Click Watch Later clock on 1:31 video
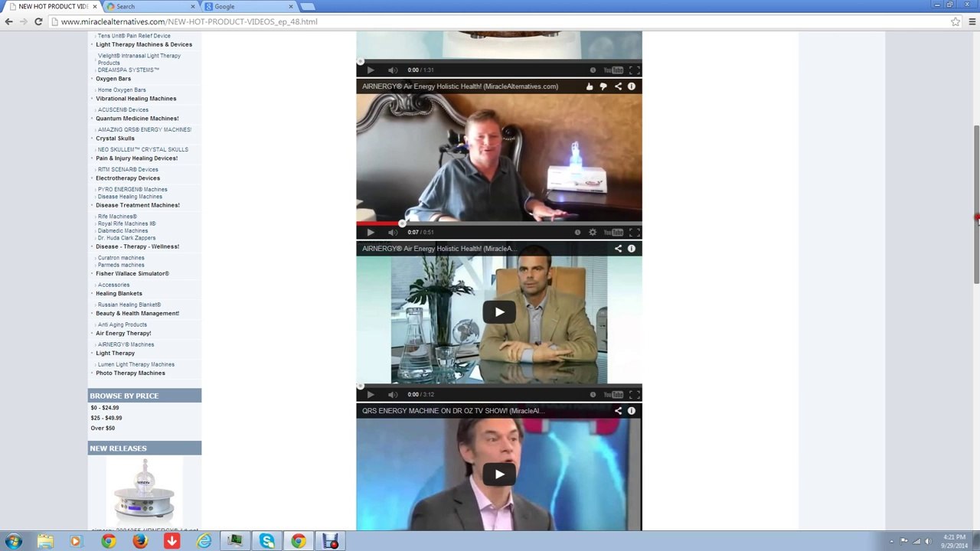Viewport: 980px width, 551px height. (593, 70)
